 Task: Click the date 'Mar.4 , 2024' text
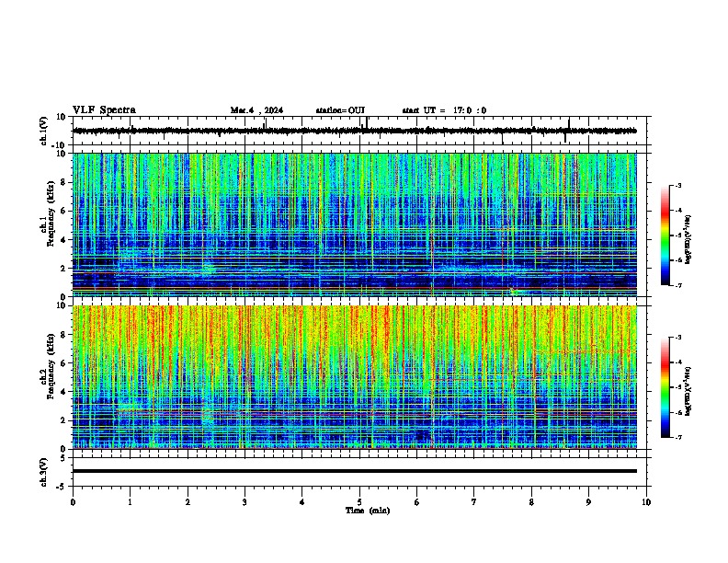(x=256, y=110)
